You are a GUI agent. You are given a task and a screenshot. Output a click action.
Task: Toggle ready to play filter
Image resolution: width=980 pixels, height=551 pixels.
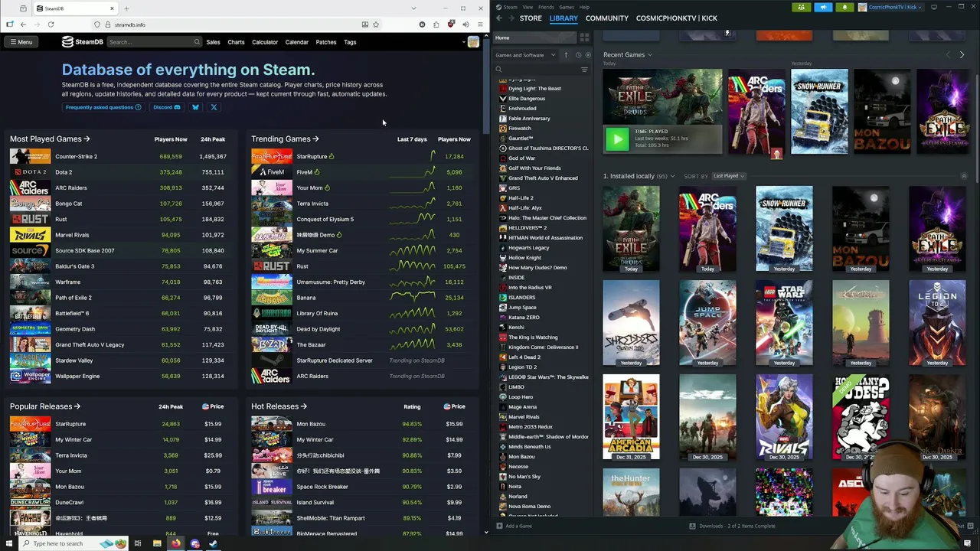point(587,55)
